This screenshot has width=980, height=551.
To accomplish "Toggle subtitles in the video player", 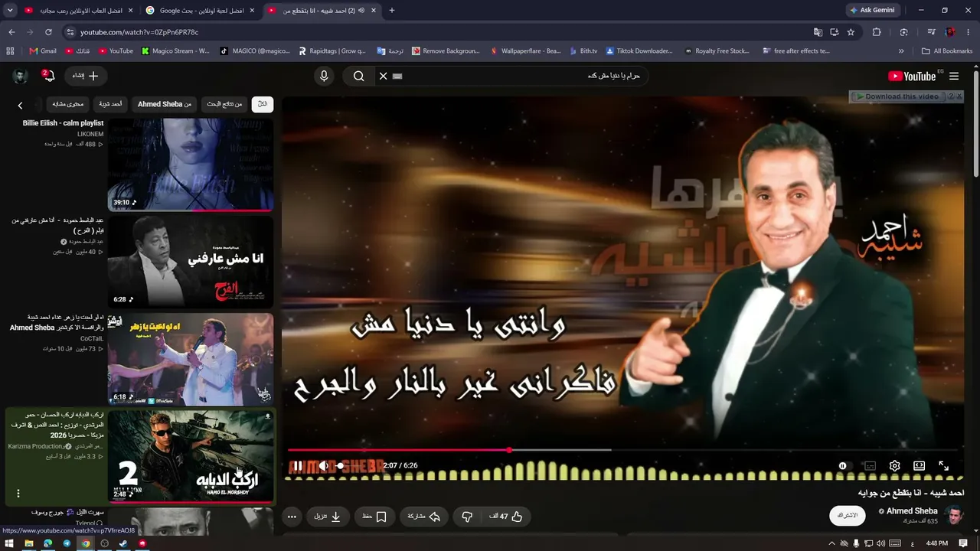I will tap(870, 465).
